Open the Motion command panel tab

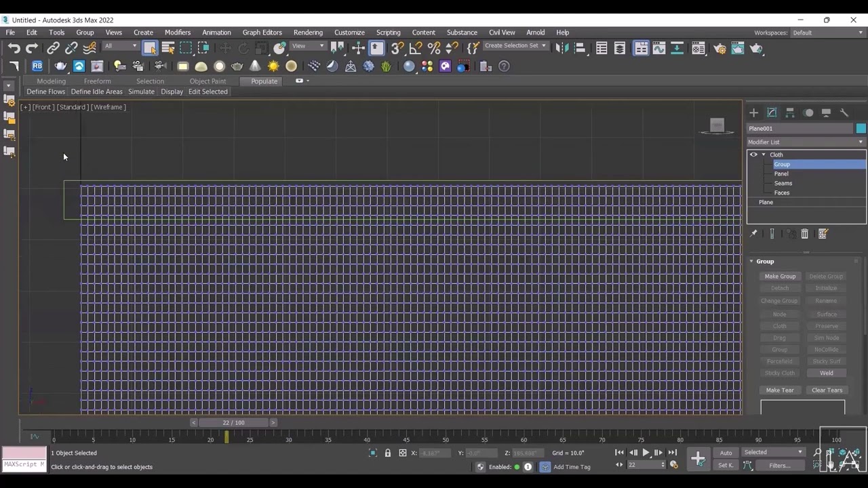(808, 113)
